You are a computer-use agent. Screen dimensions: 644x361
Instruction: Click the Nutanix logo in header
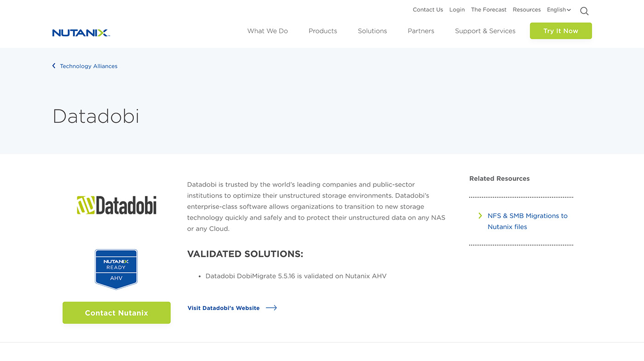81,33
